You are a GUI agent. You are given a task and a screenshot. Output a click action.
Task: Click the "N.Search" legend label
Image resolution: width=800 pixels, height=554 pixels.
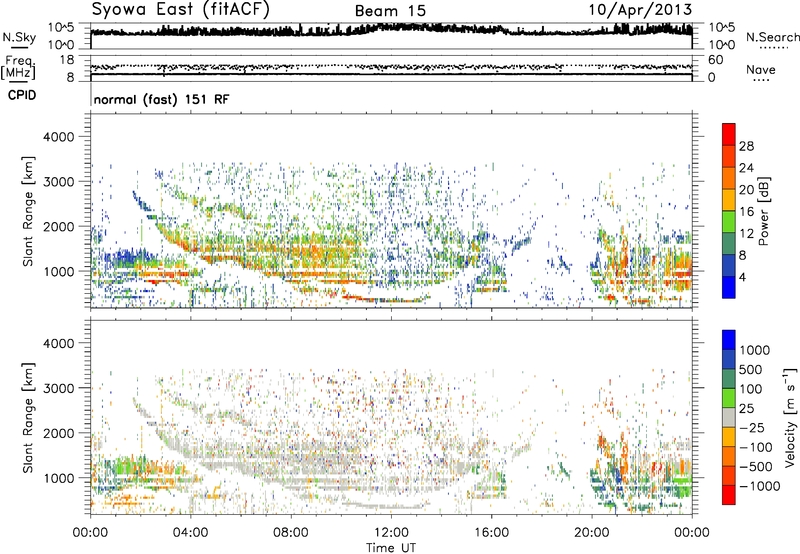772,37
